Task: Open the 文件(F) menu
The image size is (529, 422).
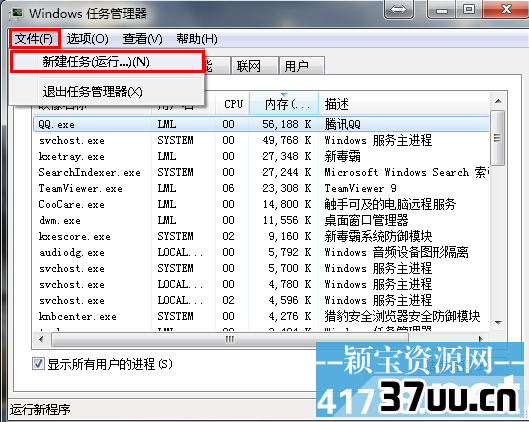Action: click(x=34, y=39)
